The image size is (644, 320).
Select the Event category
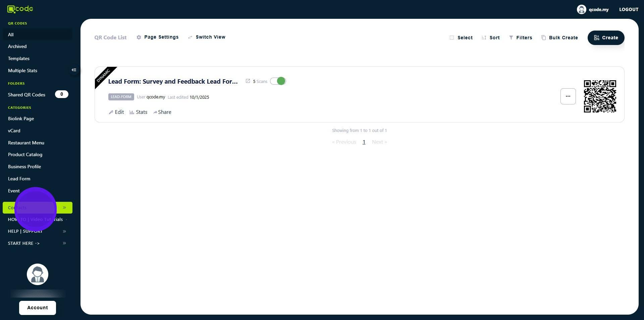[14, 191]
